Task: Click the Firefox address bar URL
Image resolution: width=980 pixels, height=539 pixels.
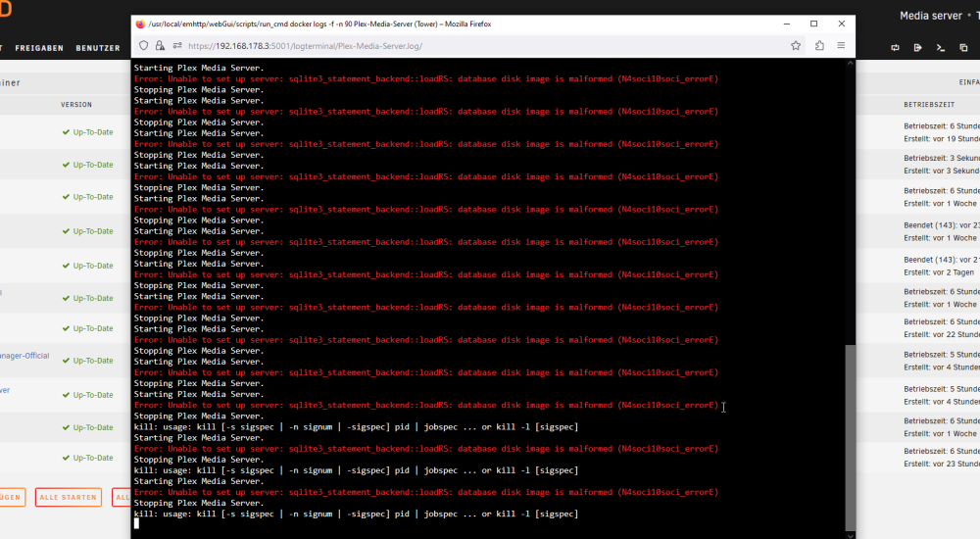Action: pyautogui.click(x=306, y=46)
